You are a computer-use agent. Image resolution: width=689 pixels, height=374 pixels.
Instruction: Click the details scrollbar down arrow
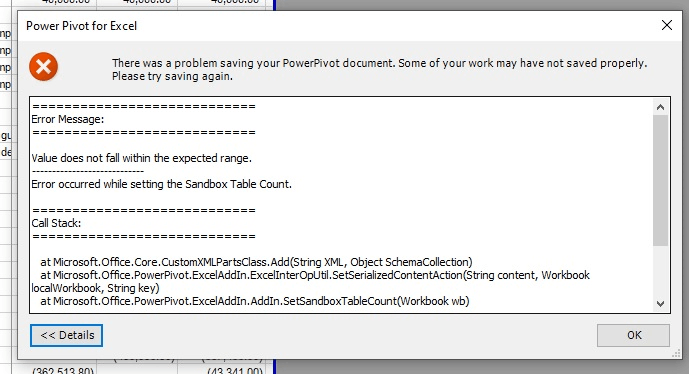click(x=660, y=304)
